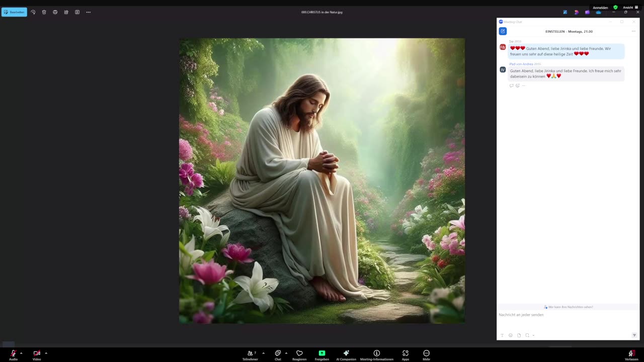644x362 pixels.
Task: Toggle the Chat panel in meeting toolbar
Action: (x=278, y=355)
